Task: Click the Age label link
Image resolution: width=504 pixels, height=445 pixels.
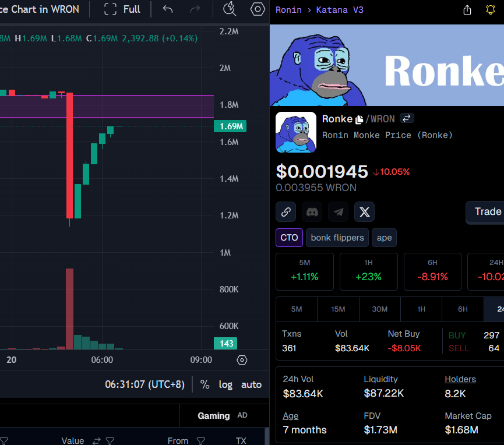Action: 291,416
